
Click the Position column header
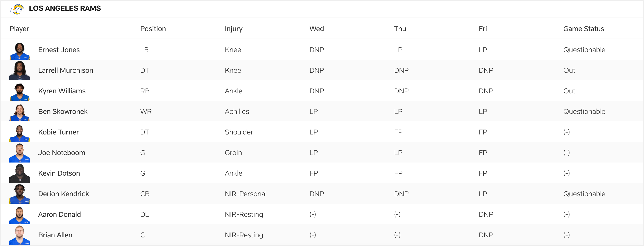[x=153, y=29]
